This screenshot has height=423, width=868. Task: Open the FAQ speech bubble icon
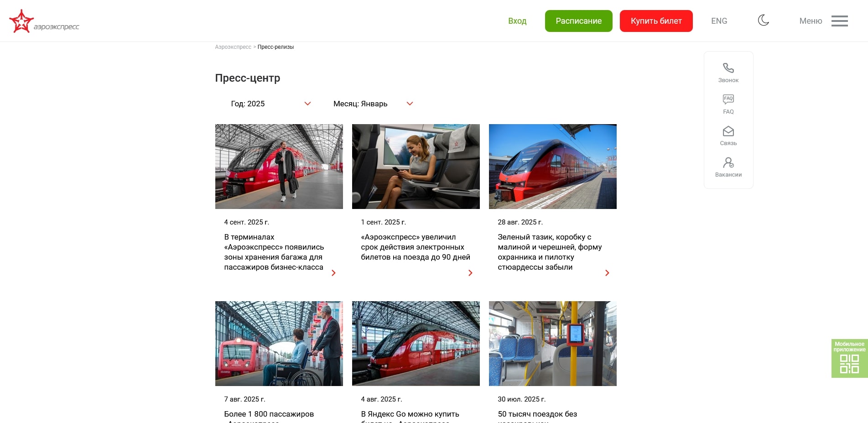(x=728, y=99)
